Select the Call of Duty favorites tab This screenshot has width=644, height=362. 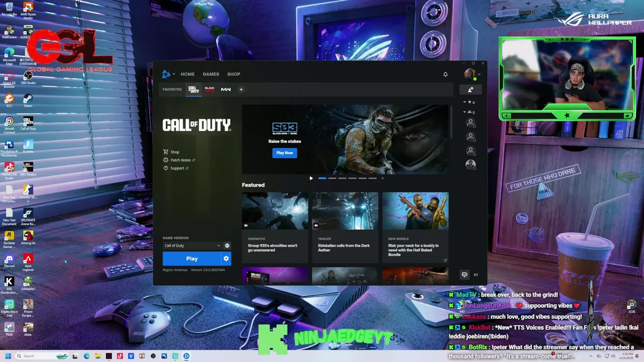click(x=194, y=89)
